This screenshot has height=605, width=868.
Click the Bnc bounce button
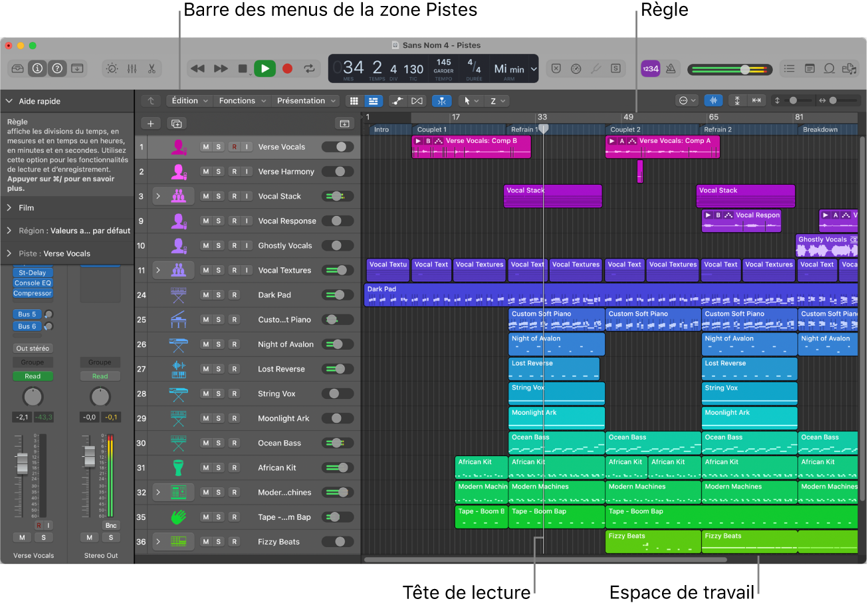pos(110,525)
